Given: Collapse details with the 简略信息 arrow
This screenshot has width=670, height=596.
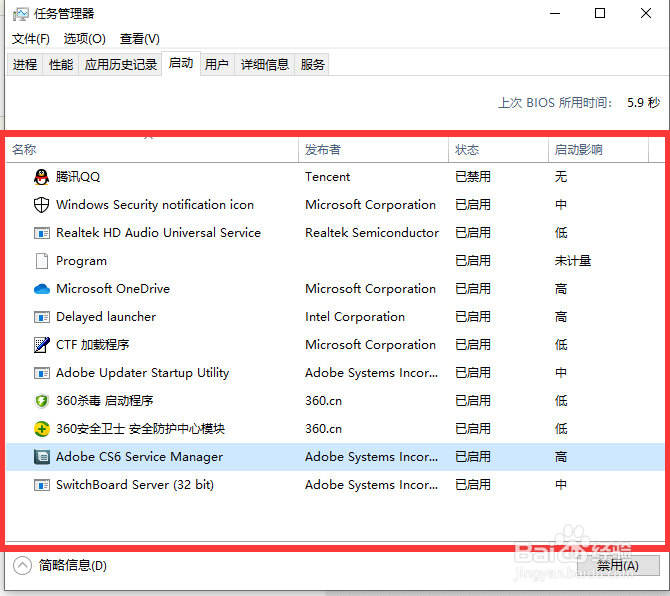Looking at the screenshot, I should point(22,565).
